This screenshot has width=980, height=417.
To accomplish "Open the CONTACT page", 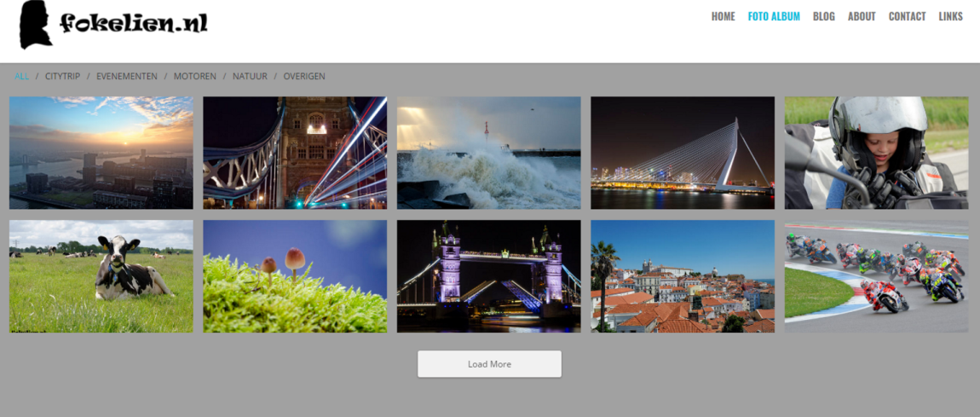I will pos(907,16).
